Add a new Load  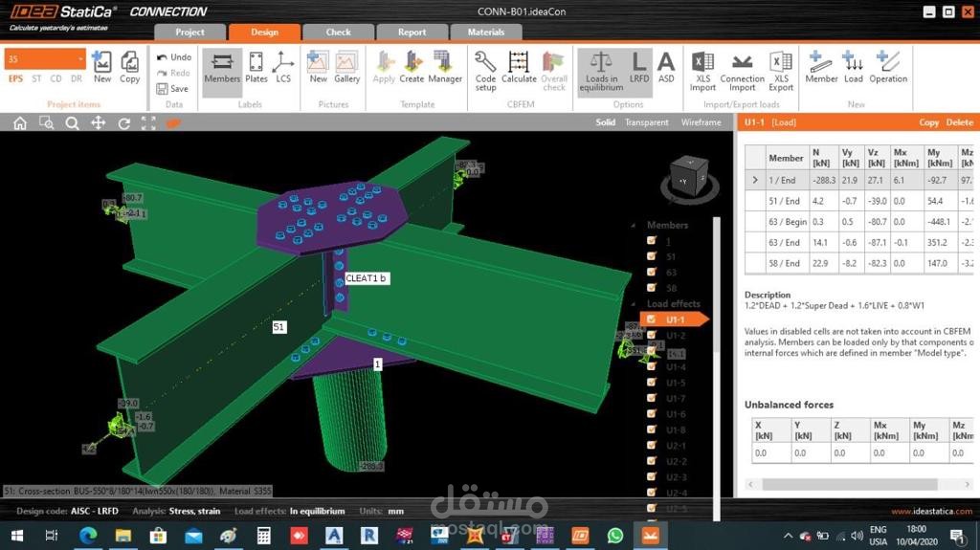pos(853,67)
